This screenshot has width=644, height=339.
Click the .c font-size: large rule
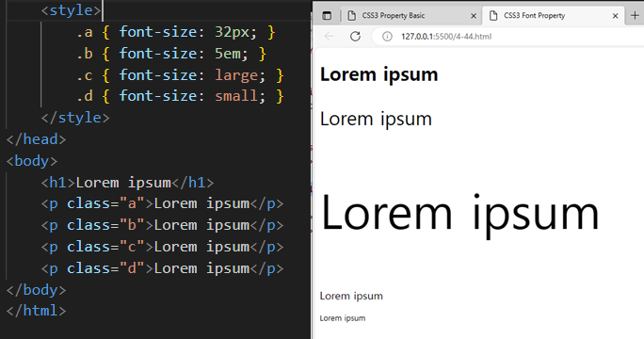tap(180, 75)
